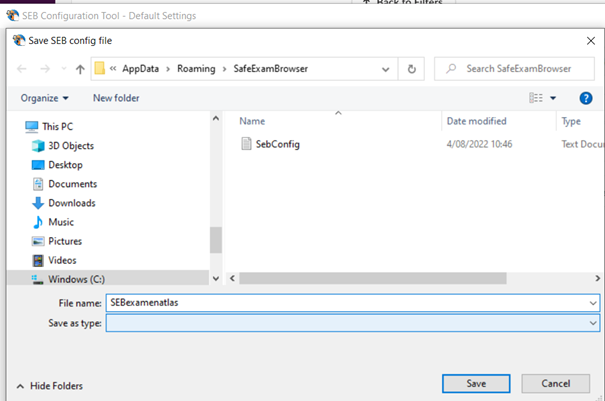Open the help question mark icon
Image resolution: width=605 pixels, height=401 pixels.
click(x=586, y=98)
